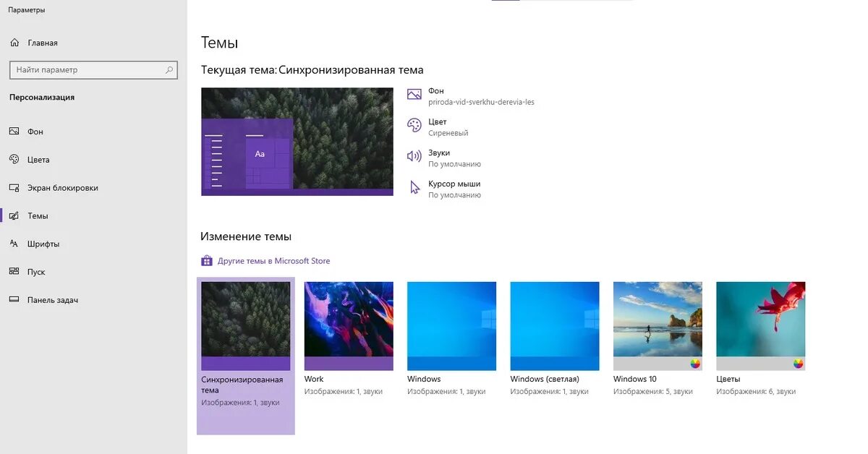
Task: Click the Work theme name label
Action: [x=314, y=379]
